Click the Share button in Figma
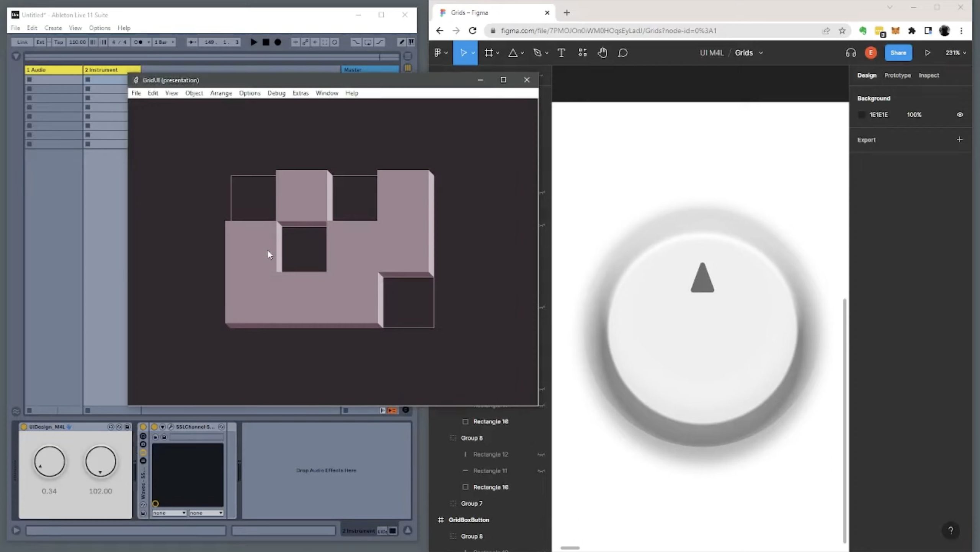 click(898, 53)
